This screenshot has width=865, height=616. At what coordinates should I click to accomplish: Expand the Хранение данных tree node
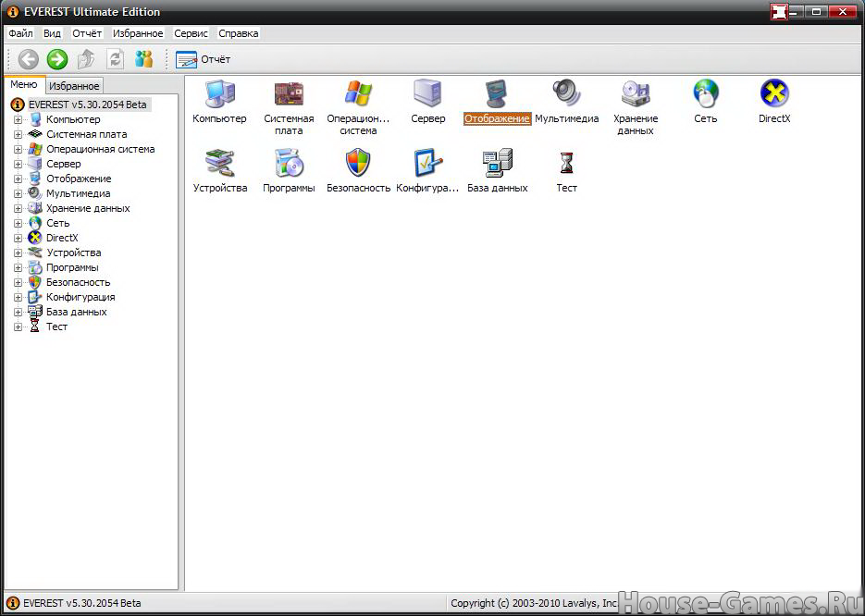18,208
